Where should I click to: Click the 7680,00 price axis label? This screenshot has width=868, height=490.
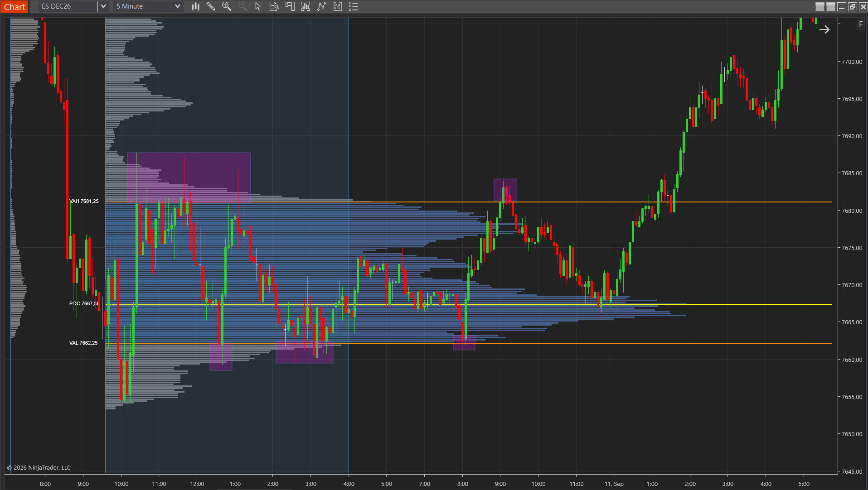(x=852, y=211)
